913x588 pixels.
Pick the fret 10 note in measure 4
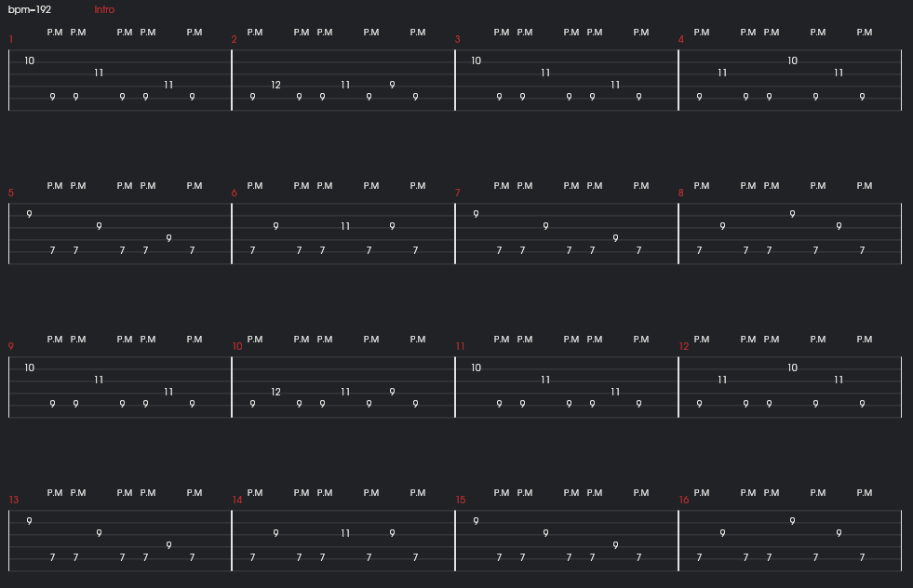tap(793, 61)
